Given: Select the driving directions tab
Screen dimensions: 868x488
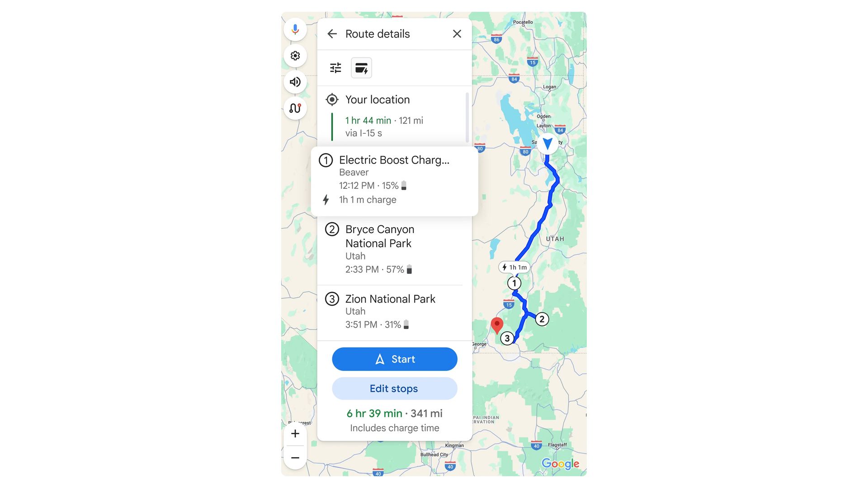Looking at the screenshot, I should (361, 67).
